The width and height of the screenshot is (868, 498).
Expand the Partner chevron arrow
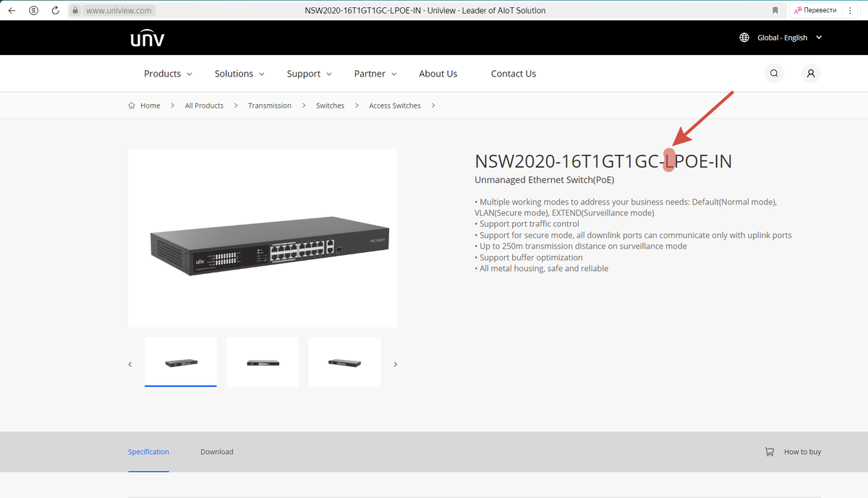[x=394, y=74]
